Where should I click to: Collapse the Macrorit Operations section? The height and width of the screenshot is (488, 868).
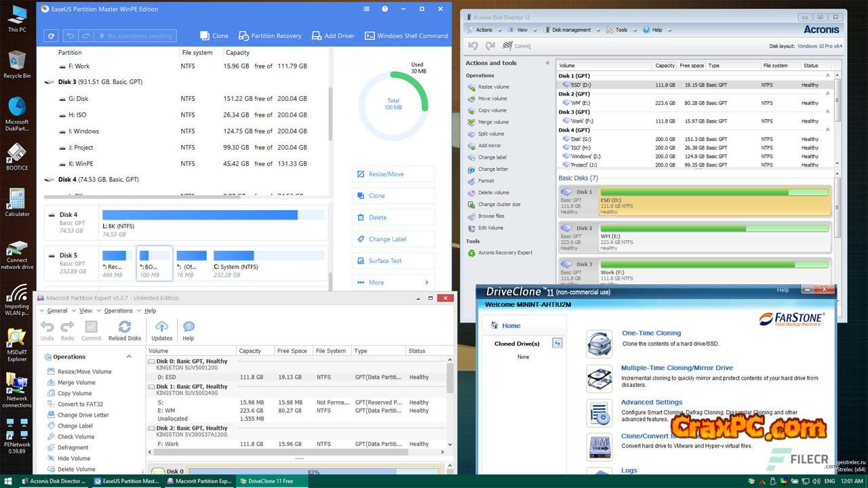tap(129, 357)
